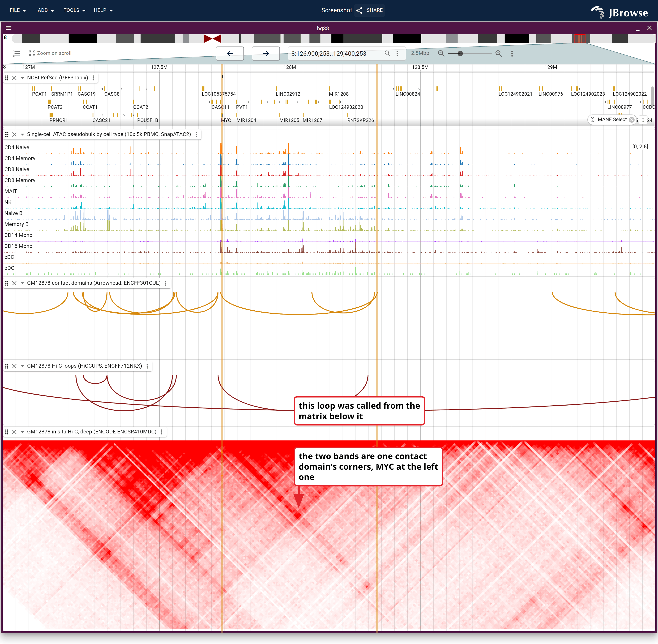Viewport: 658px width, 644px height.
Task: Pan right with the forward arrow
Action: tap(266, 54)
